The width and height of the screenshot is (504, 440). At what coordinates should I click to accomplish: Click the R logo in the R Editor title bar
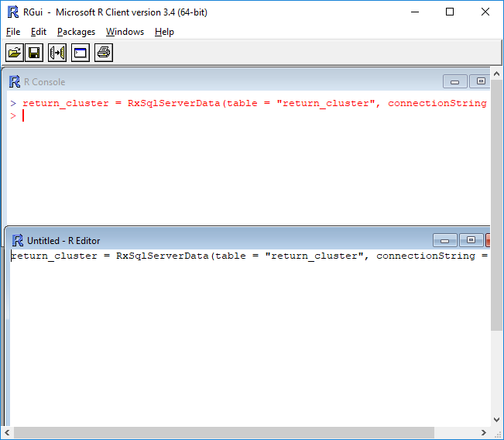click(18, 240)
